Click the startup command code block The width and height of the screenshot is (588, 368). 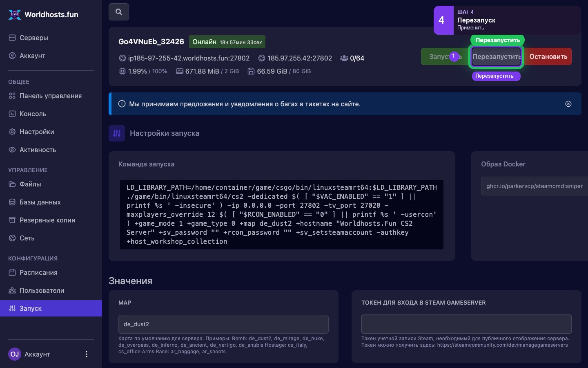click(x=282, y=215)
